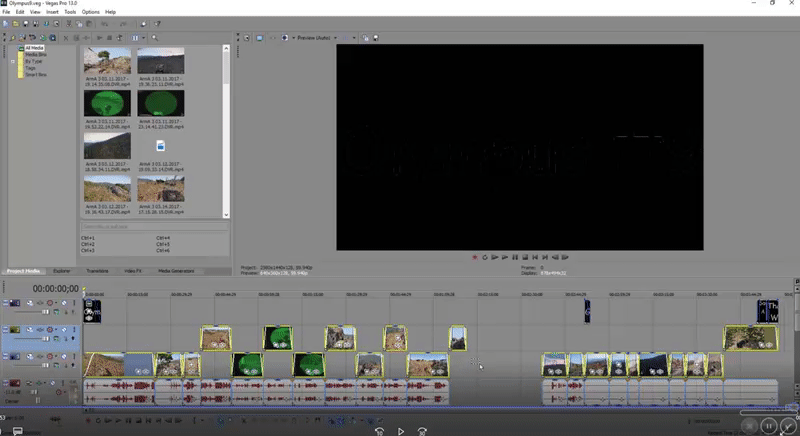The height and width of the screenshot is (436, 800).
Task: Solo the first video track
Action: click(x=74, y=303)
